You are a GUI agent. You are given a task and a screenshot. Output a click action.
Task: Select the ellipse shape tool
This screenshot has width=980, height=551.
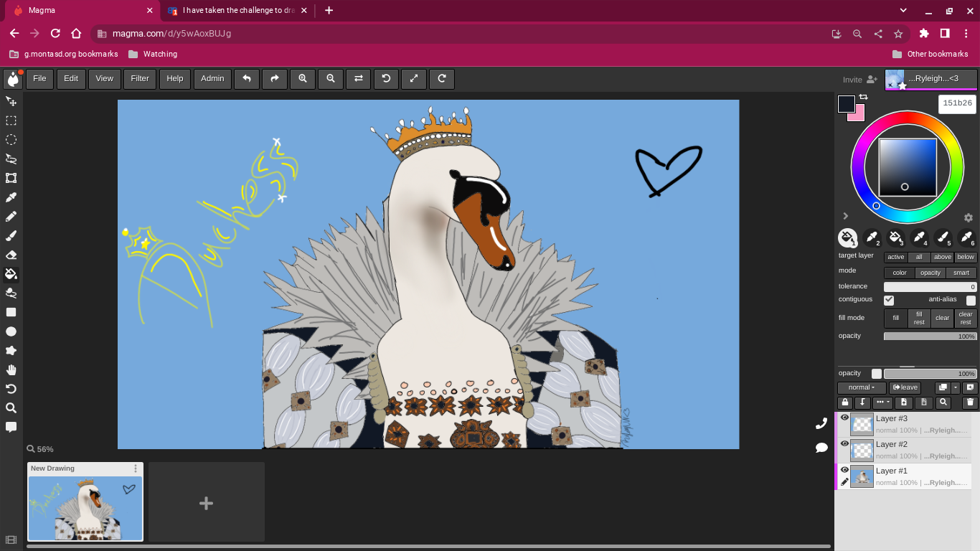click(x=11, y=331)
